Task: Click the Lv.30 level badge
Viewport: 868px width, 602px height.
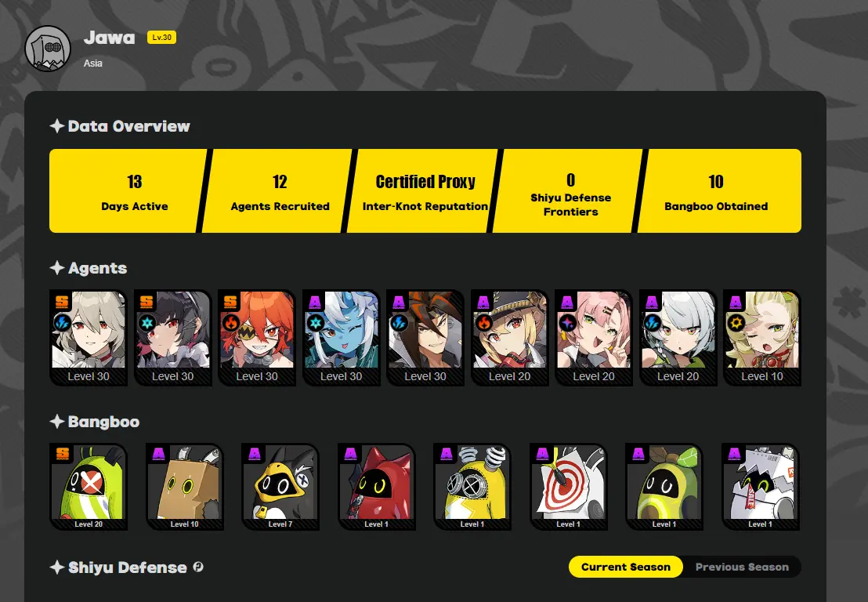Action: [x=161, y=37]
